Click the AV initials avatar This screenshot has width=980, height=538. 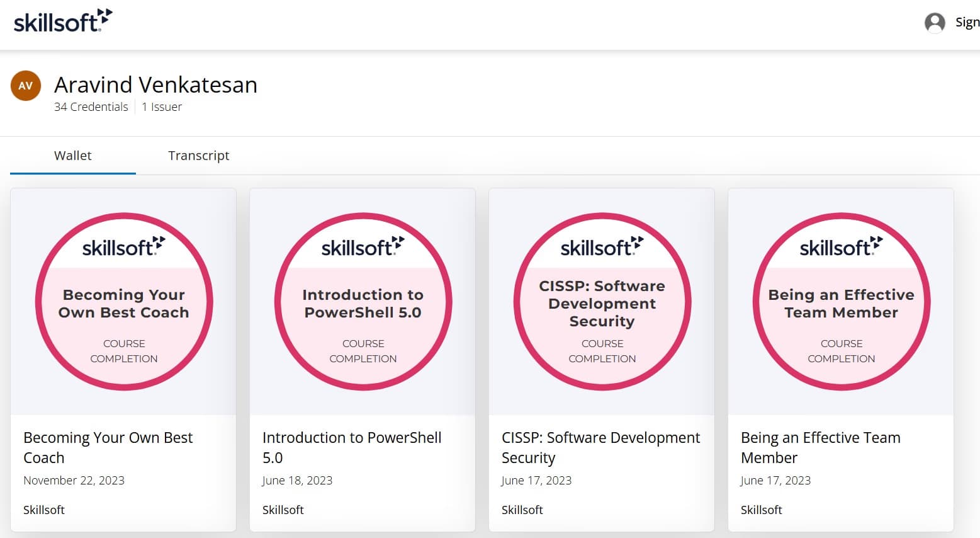pyautogui.click(x=26, y=86)
